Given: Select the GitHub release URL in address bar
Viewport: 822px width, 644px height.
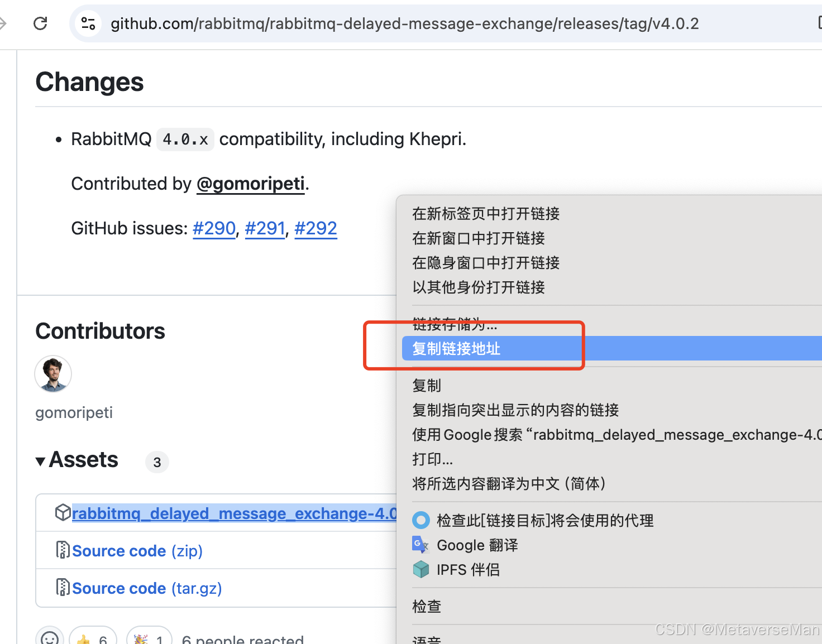Looking at the screenshot, I should pos(404,23).
